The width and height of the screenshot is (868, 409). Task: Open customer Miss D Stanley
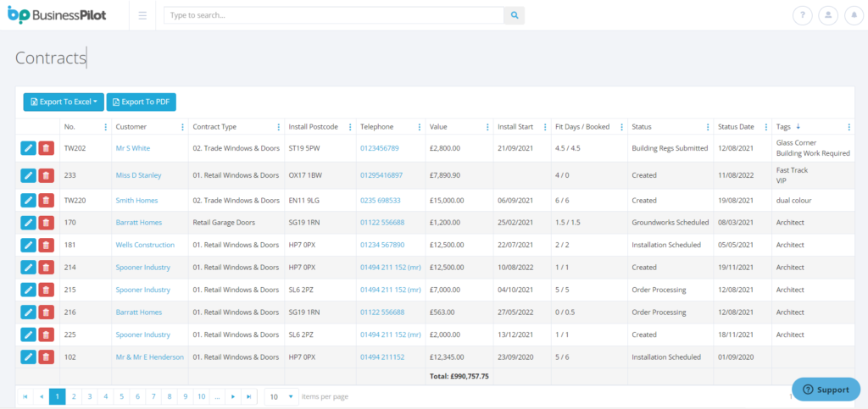(138, 175)
